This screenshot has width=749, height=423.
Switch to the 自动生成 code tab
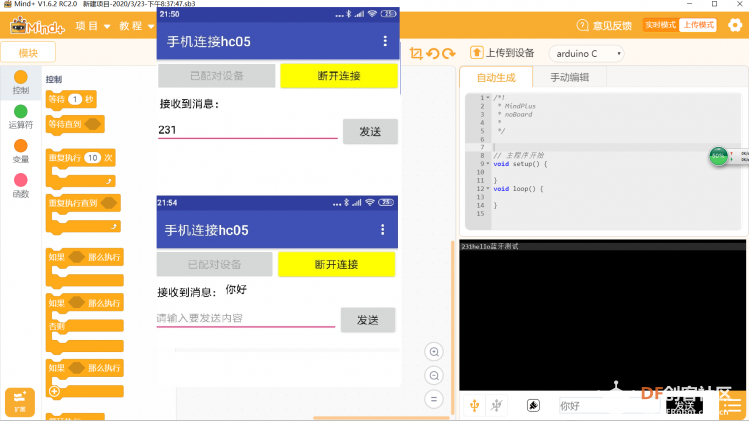[496, 77]
